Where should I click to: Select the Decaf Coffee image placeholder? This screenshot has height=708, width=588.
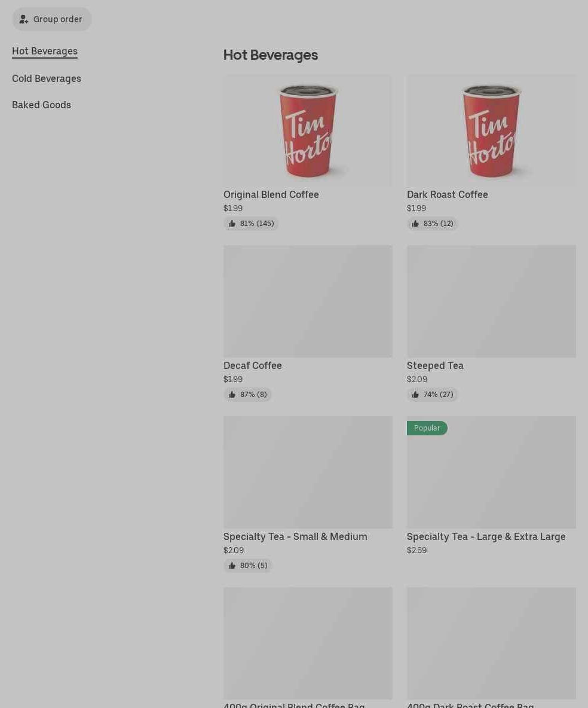coord(308,301)
